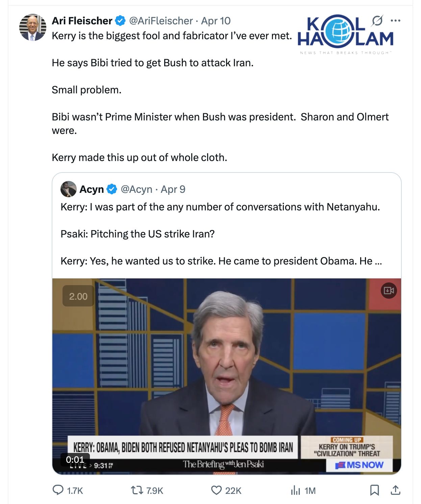The width and height of the screenshot is (421, 504).
Task: Open Ari Fleischer's profile name link
Action: coord(82,21)
